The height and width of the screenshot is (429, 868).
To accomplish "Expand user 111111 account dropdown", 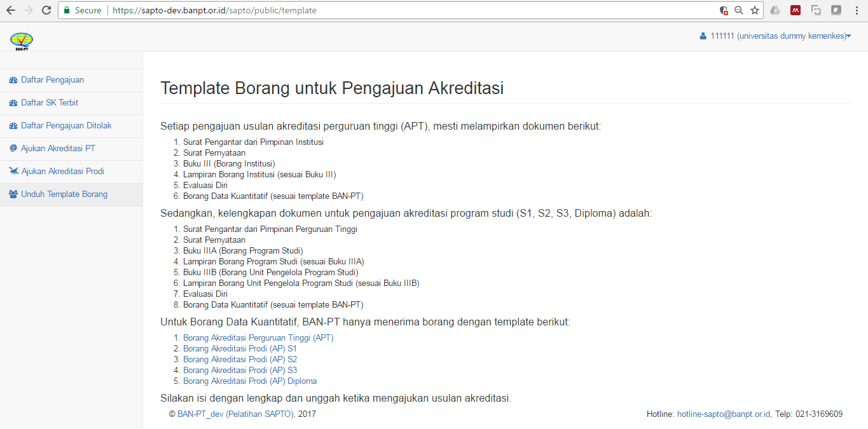I will point(775,36).
